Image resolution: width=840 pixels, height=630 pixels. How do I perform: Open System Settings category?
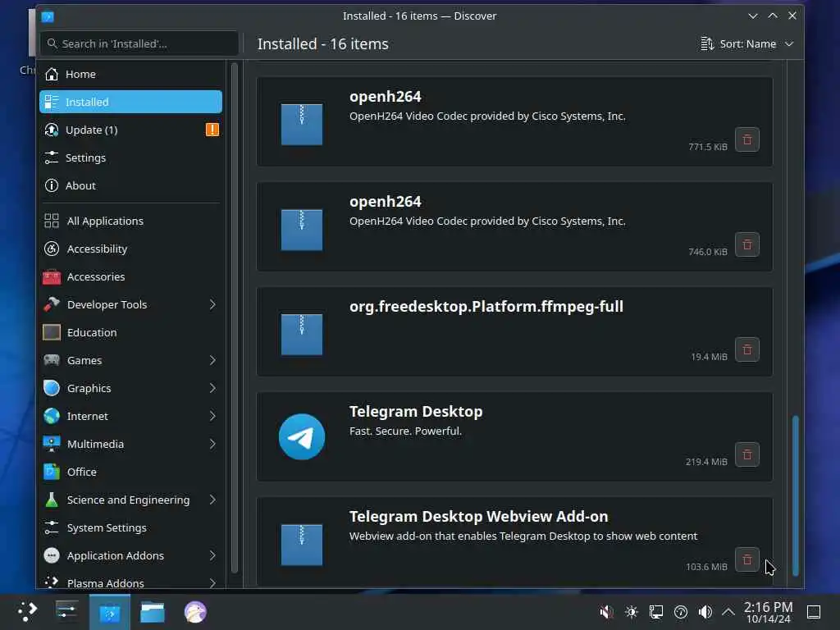pos(130,527)
